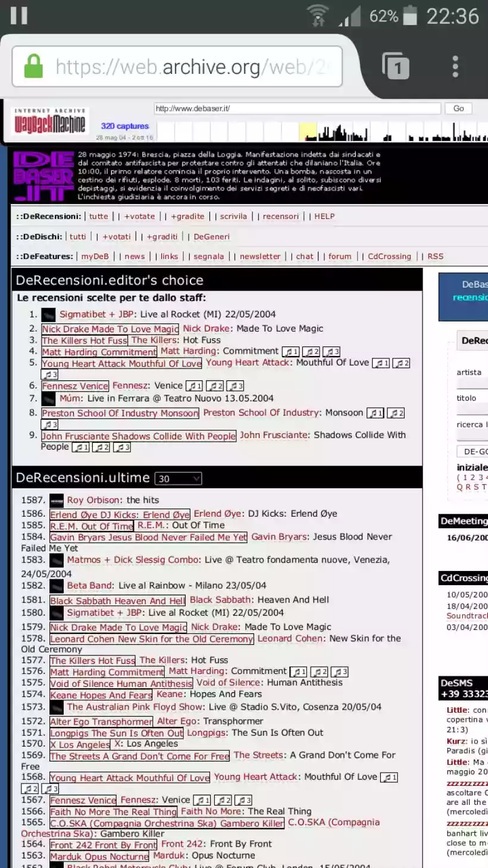The width and height of the screenshot is (488, 868).
Task: Open the 320 captures link
Action: pyautogui.click(x=124, y=126)
